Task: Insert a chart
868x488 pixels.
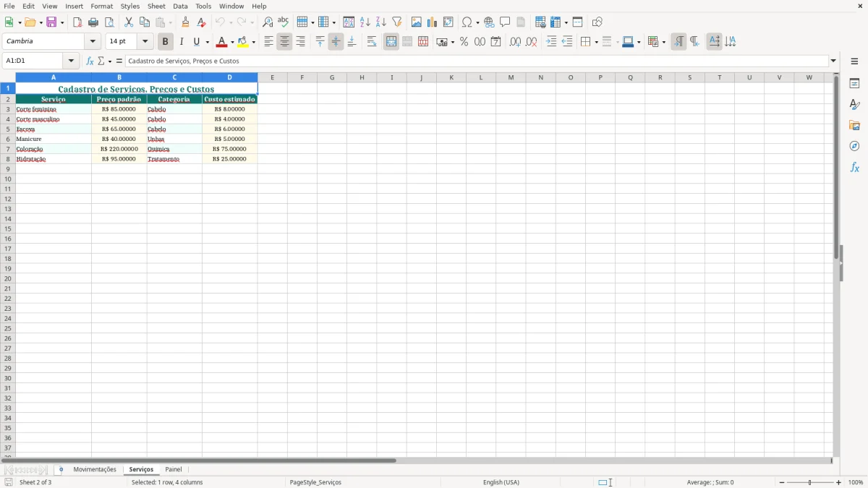Action: coord(433,22)
